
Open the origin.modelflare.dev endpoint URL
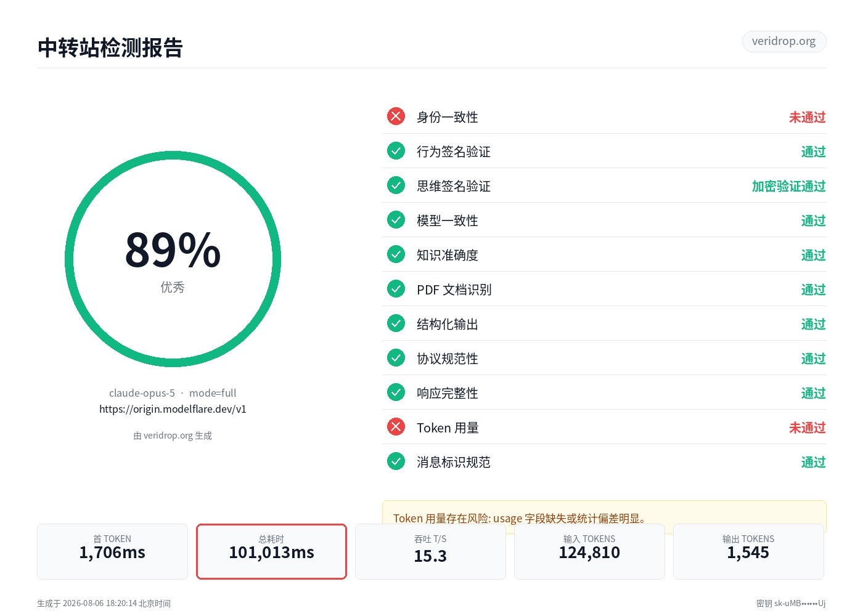pyautogui.click(x=173, y=409)
